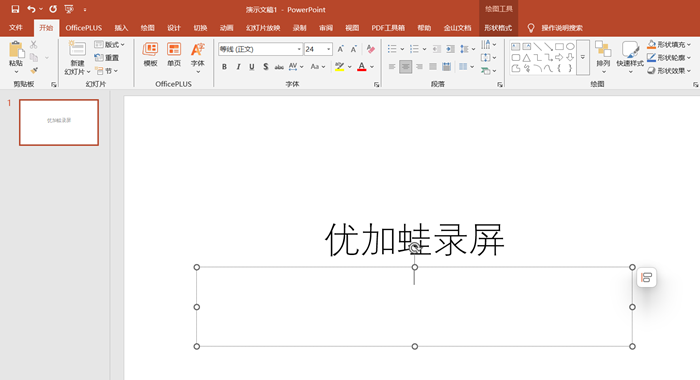The height and width of the screenshot is (380, 700).
Task: Clear all text formatting
Action: point(370,49)
